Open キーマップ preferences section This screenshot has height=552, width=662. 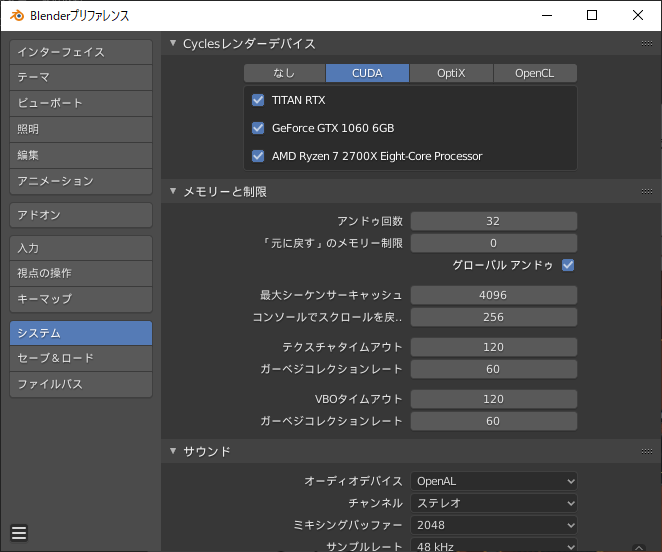pos(81,299)
